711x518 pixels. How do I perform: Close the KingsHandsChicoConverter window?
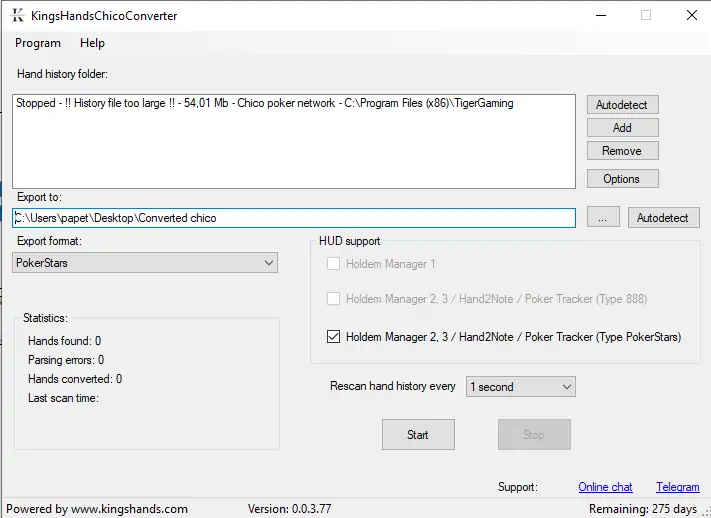[x=691, y=15]
